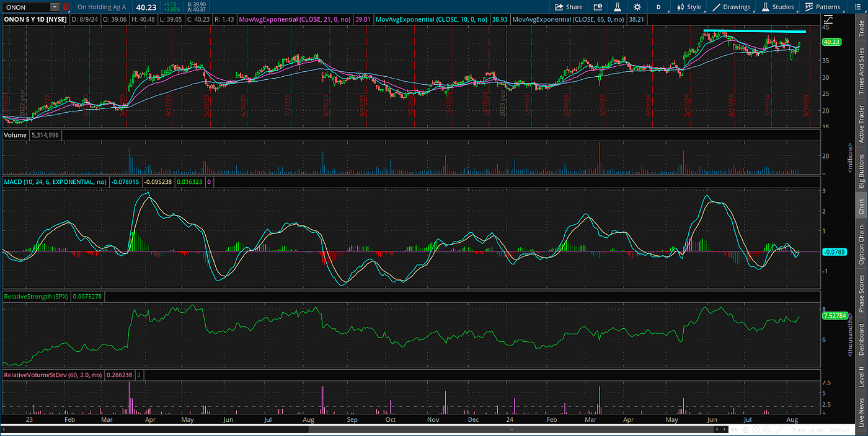This screenshot has width=868, height=436.
Task: Switch to the Times And Sales side tab
Action: (861, 71)
